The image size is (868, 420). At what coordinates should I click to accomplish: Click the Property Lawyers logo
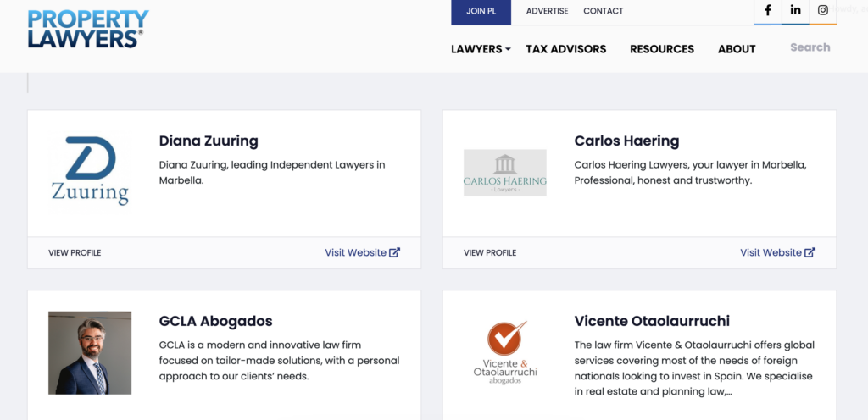pos(87,29)
